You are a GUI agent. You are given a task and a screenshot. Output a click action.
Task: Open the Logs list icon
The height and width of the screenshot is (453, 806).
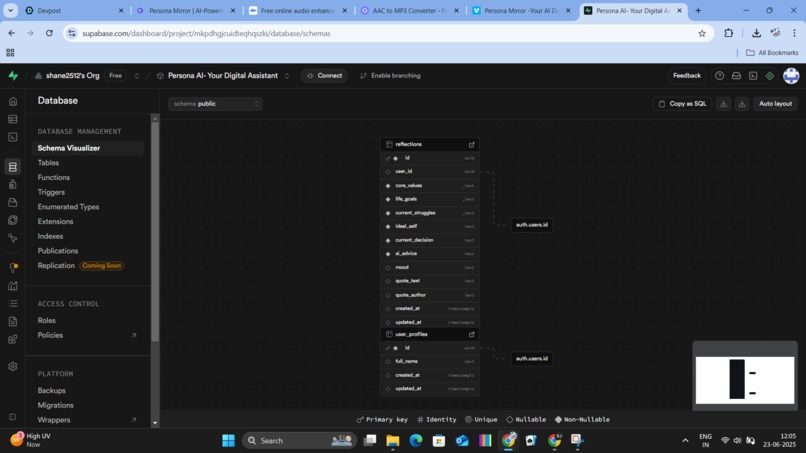pyautogui.click(x=13, y=303)
